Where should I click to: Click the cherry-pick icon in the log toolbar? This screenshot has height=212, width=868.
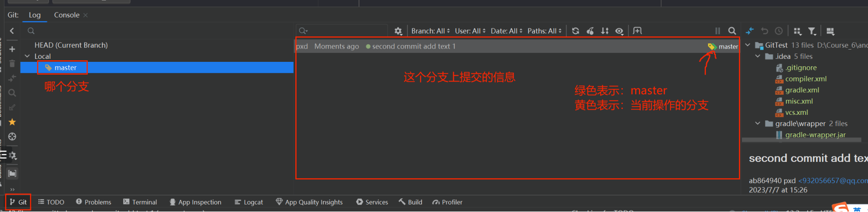point(590,31)
